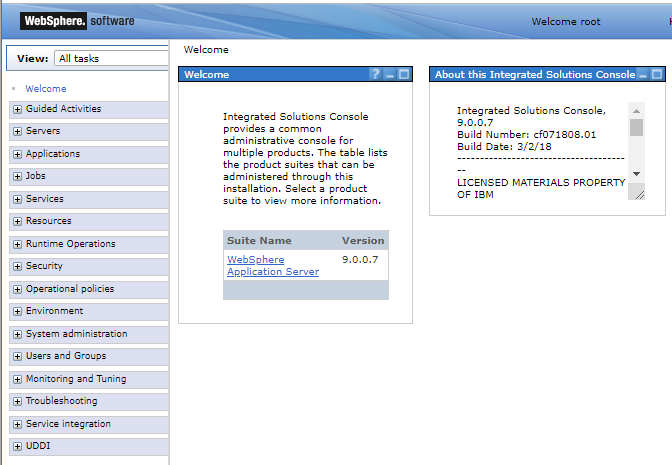This screenshot has width=672, height=465.
Task: Click the Welcome portlet help question icon
Action: [x=375, y=74]
